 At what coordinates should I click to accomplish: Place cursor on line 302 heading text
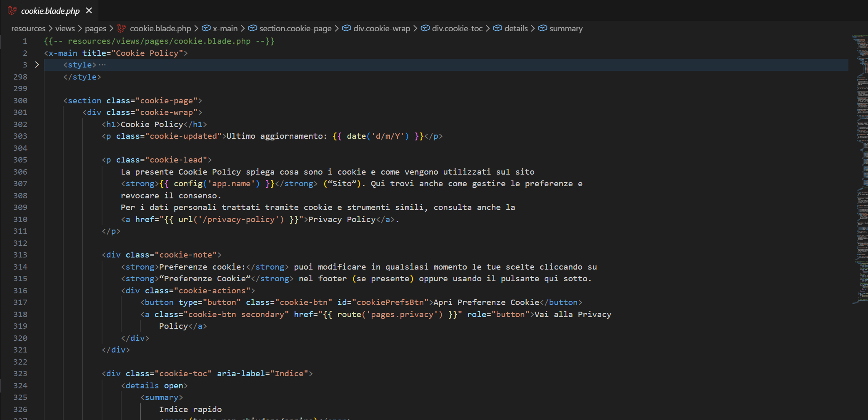tap(152, 124)
